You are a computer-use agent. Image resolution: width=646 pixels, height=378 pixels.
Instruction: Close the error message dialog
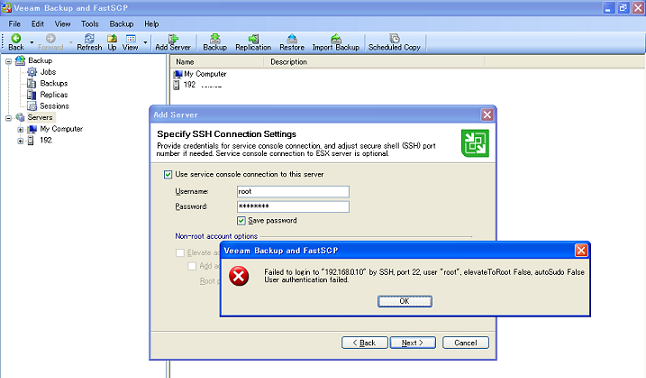point(581,250)
